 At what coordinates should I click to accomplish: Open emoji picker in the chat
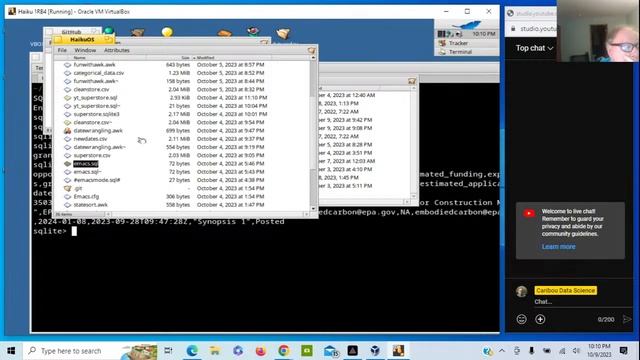point(521,319)
